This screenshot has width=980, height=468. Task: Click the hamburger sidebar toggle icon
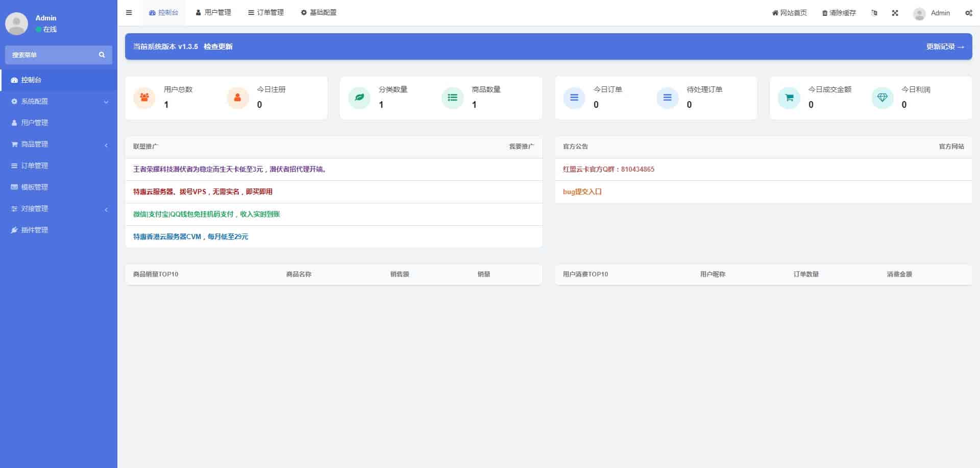click(129, 13)
